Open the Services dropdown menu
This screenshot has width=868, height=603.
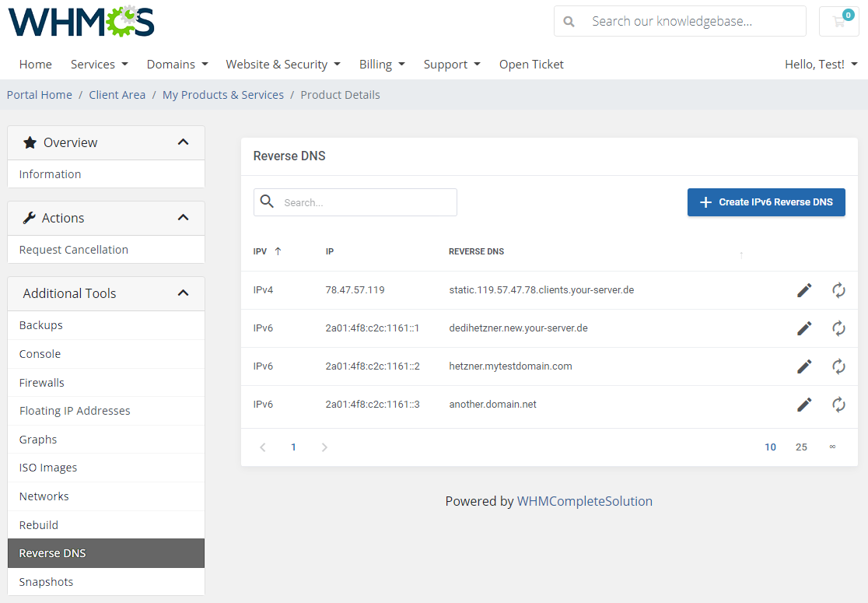tap(99, 65)
